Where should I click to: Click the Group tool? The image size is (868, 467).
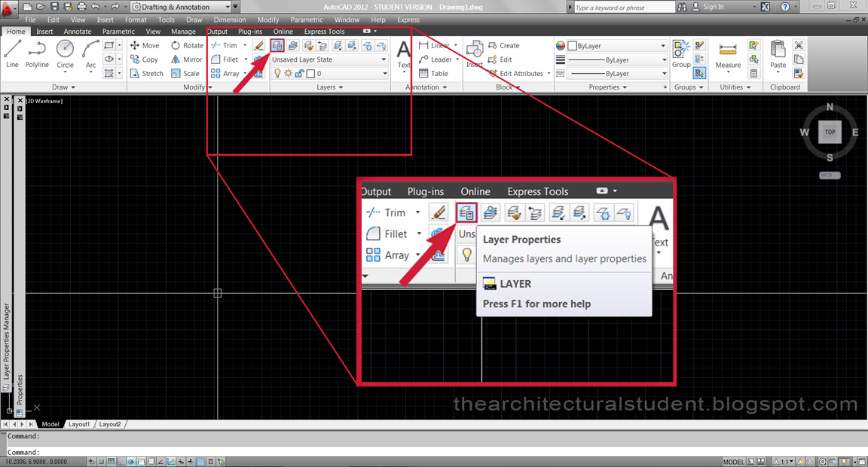point(681,54)
